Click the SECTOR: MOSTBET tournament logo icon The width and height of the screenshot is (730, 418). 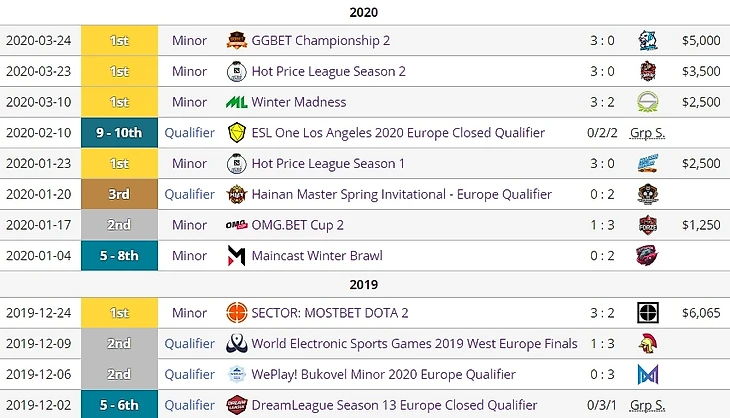(x=237, y=313)
